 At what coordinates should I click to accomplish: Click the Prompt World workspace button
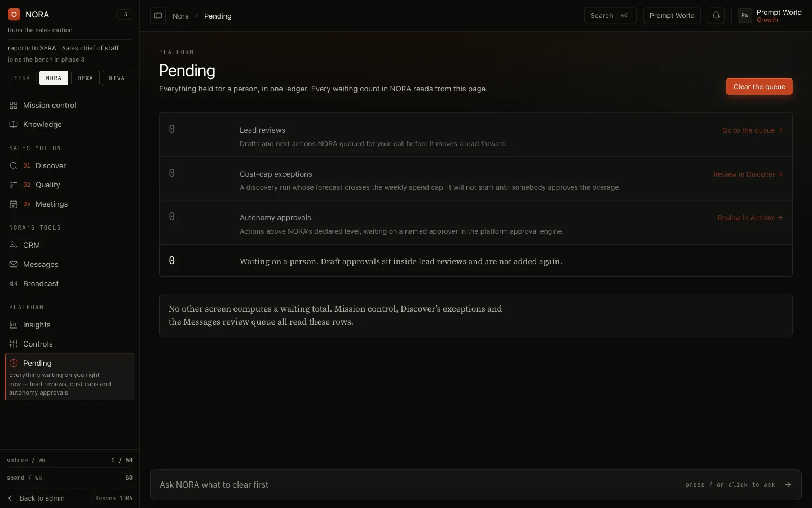672,16
